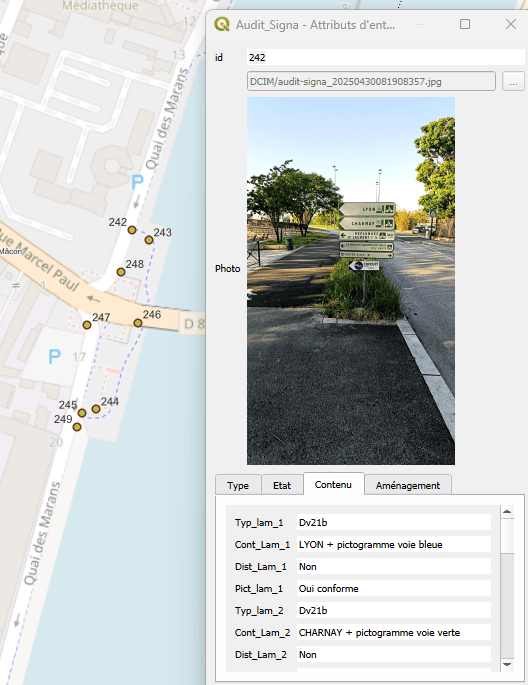
Task: Select map point 242
Action: [x=132, y=230]
